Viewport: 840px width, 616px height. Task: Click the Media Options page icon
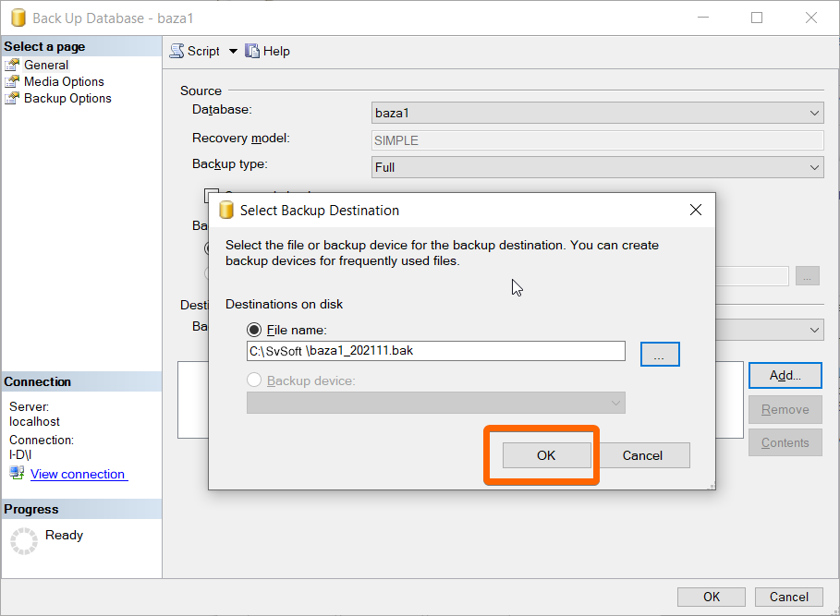pos(12,81)
